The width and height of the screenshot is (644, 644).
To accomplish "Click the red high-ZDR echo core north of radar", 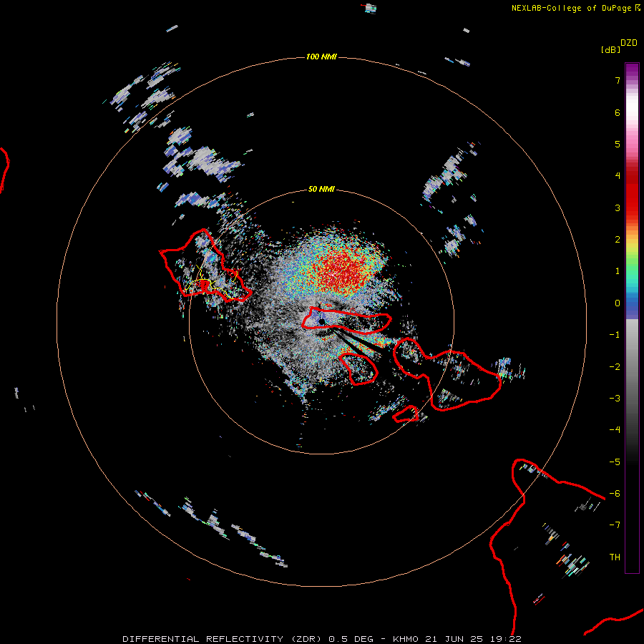I will pyautogui.click(x=341, y=269).
